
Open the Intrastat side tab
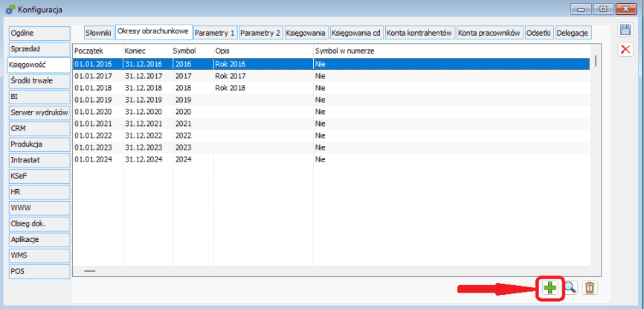tap(39, 160)
